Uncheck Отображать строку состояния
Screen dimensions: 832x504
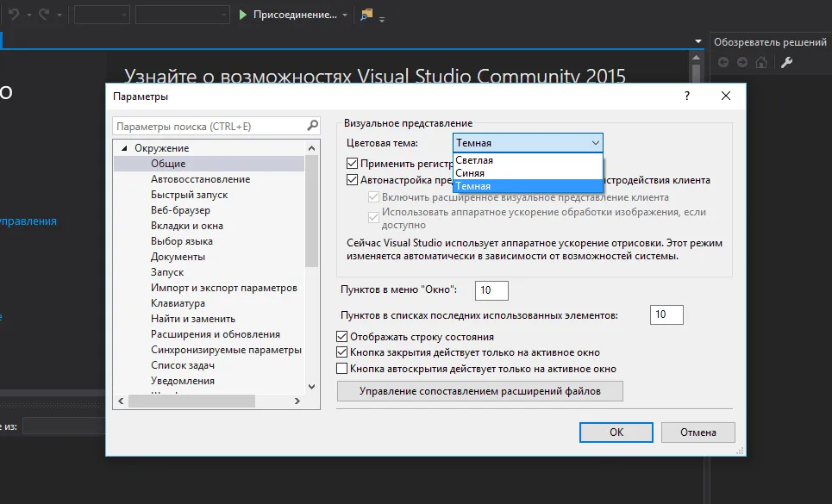tap(341, 337)
